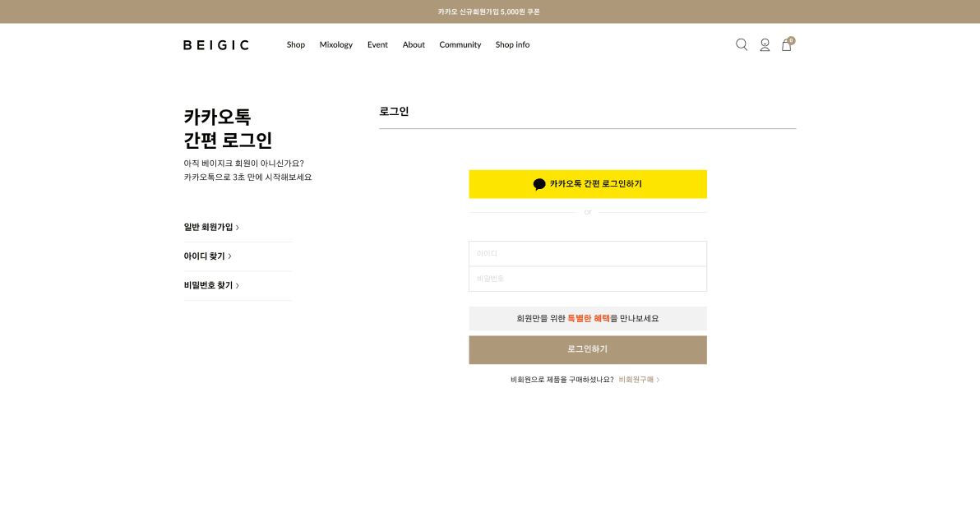Select the Event menu item
This screenshot has height=526, width=980.
377,44
